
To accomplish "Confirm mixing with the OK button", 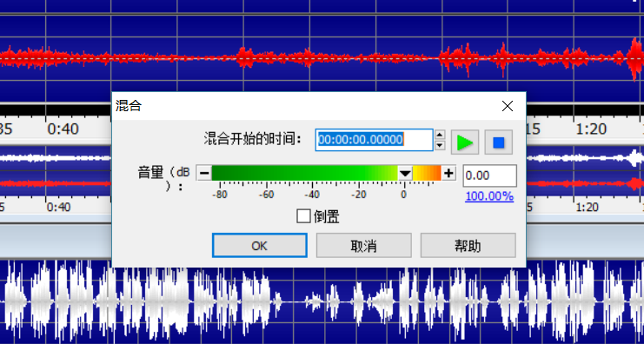I will click(x=260, y=246).
